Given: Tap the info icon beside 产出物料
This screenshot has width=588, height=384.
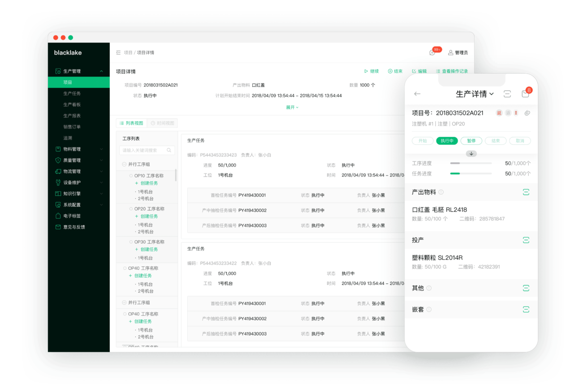Looking at the screenshot, I should click(441, 192).
